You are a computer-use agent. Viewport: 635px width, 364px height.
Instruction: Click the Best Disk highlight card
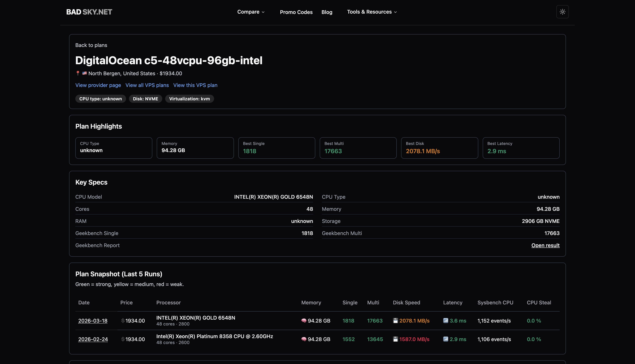(439, 148)
